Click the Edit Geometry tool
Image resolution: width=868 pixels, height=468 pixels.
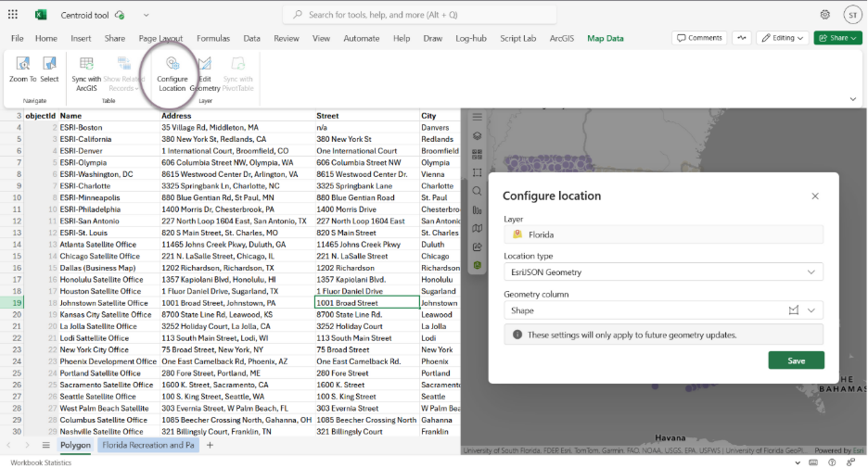(205, 74)
